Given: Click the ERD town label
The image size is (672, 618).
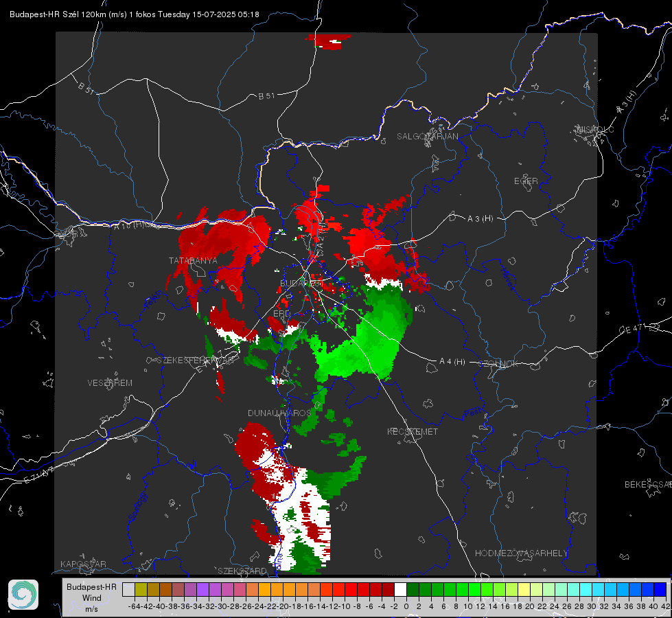Looking at the screenshot, I should pyautogui.click(x=281, y=314).
